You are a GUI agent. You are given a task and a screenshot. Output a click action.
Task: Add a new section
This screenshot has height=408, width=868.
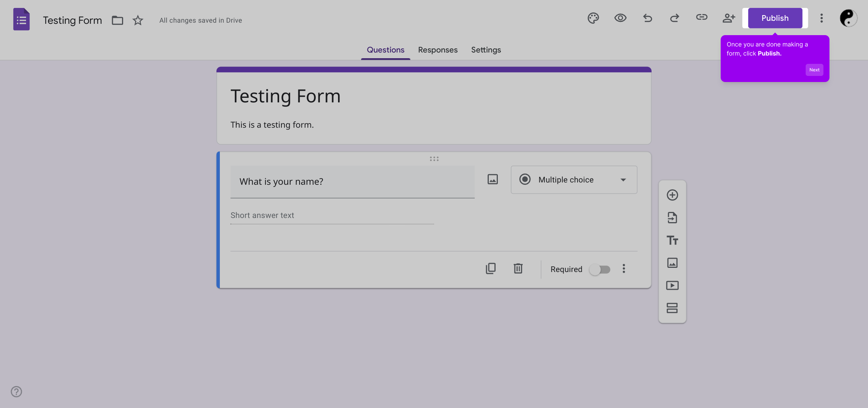pos(672,308)
